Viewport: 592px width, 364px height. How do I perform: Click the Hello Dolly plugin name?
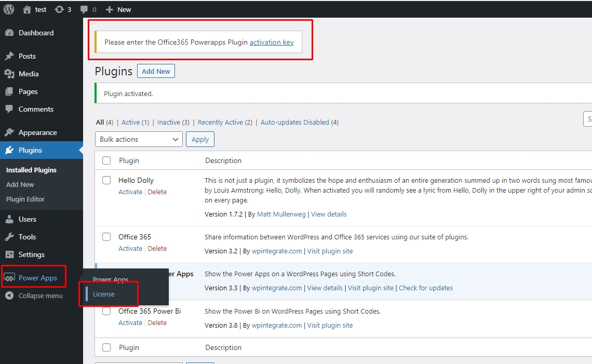(136, 180)
